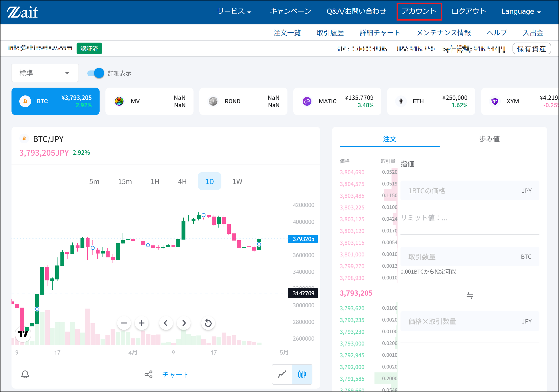Move chart left with back arrow
559x392 pixels.
click(x=166, y=323)
